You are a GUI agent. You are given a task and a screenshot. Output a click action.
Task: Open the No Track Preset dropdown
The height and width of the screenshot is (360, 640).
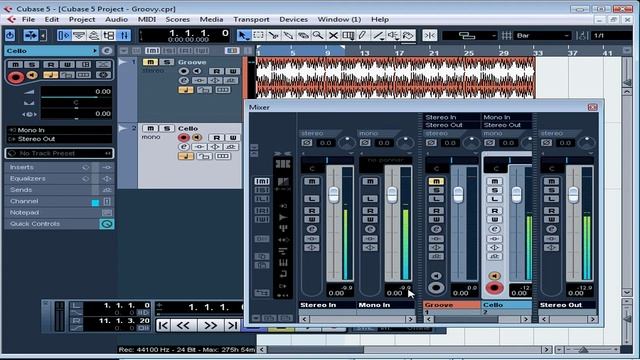point(60,153)
